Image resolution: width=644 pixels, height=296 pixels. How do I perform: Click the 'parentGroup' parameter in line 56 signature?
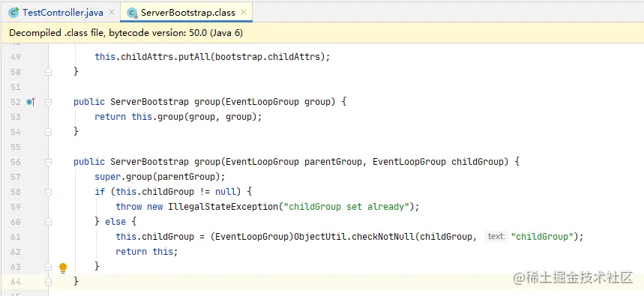point(333,162)
